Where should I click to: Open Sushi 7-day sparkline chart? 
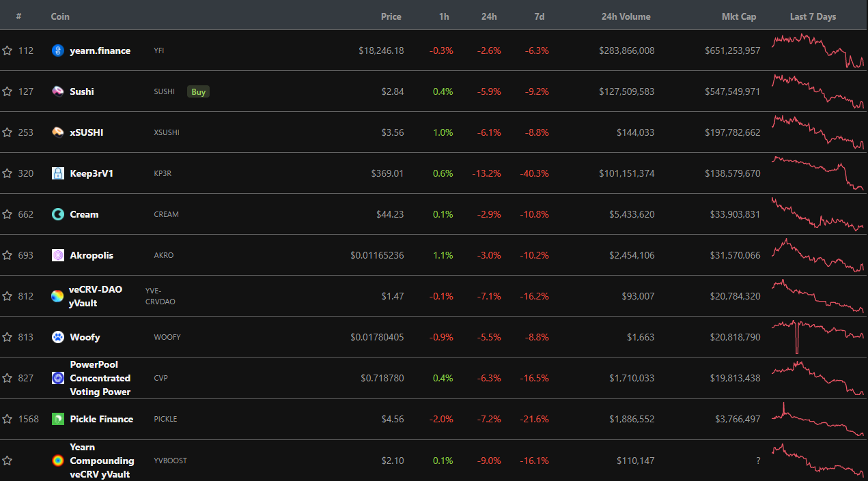coord(817,91)
